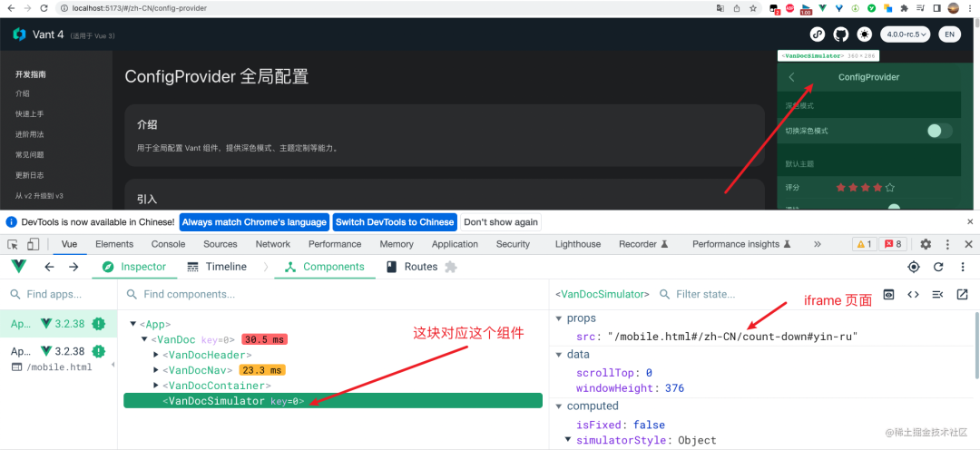This screenshot has height=450, width=980.
Task: Open 快速上手 in the sidebar
Action: (x=29, y=113)
